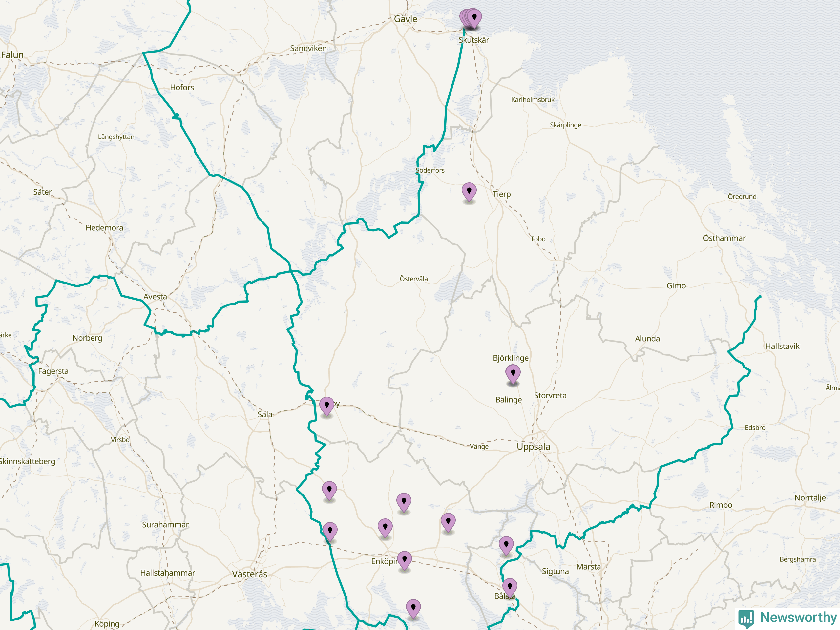Viewport: 840px width, 630px height.
Task: Click the Hofors label
Action: click(182, 88)
